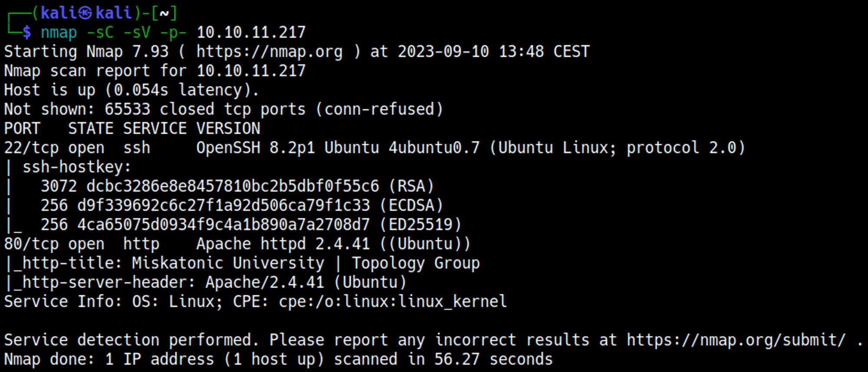Click the Kali skull symbol in prompt
868x372 pixels.
click(85, 13)
